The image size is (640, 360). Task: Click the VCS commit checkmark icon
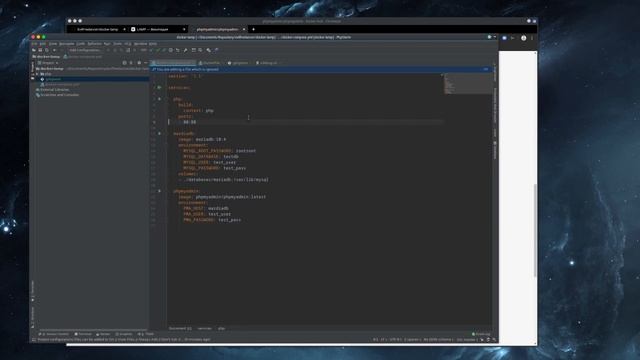pyautogui.click(x=158, y=50)
